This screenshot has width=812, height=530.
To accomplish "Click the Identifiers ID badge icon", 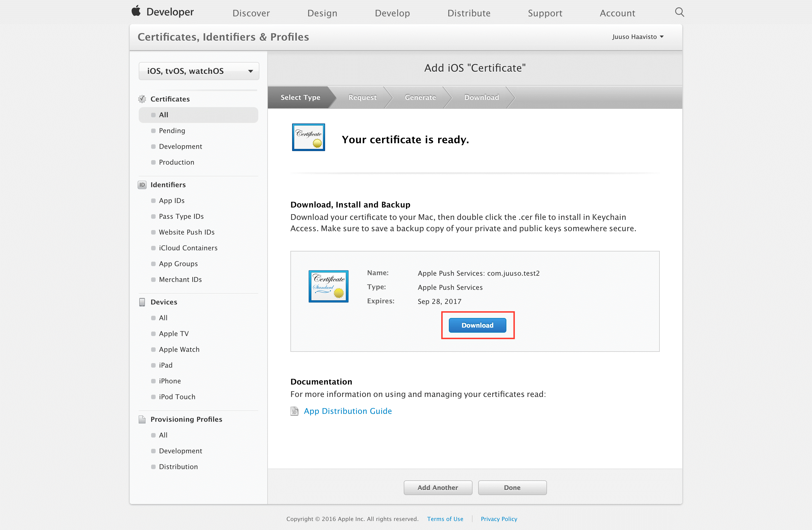I will tap(142, 185).
